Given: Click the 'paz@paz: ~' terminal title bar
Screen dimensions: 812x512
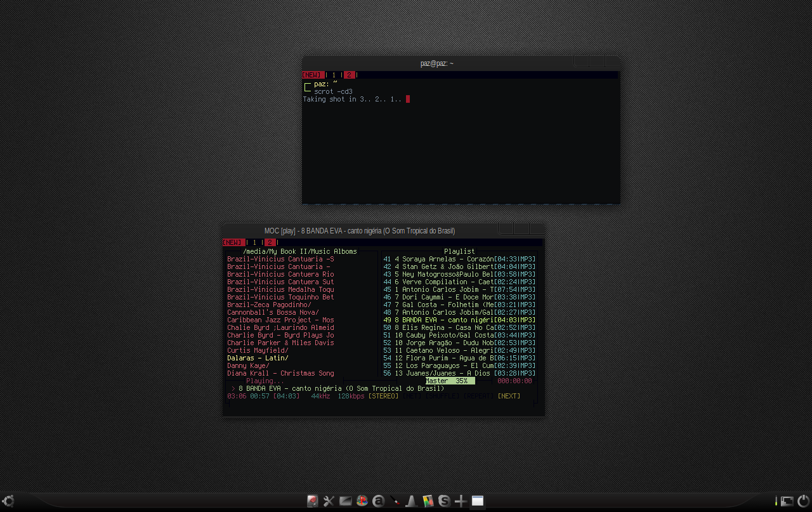Looking at the screenshot, I should click(437, 63).
